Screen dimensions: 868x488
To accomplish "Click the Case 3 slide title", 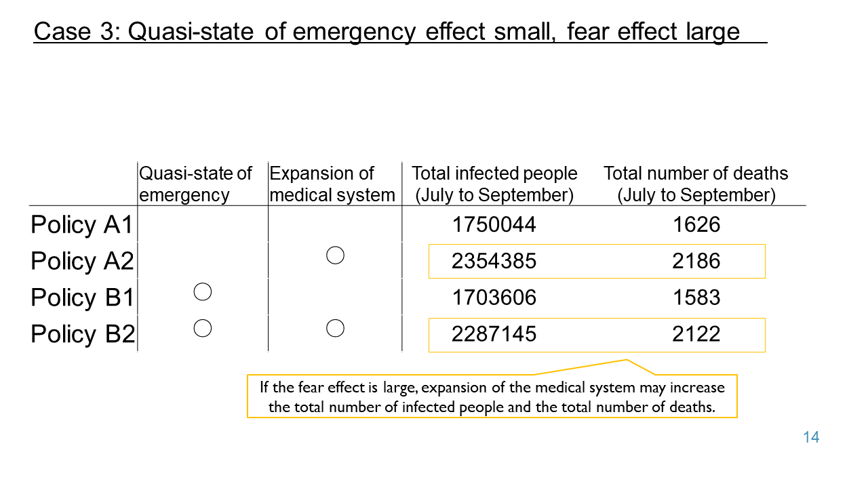I will tap(387, 32).
